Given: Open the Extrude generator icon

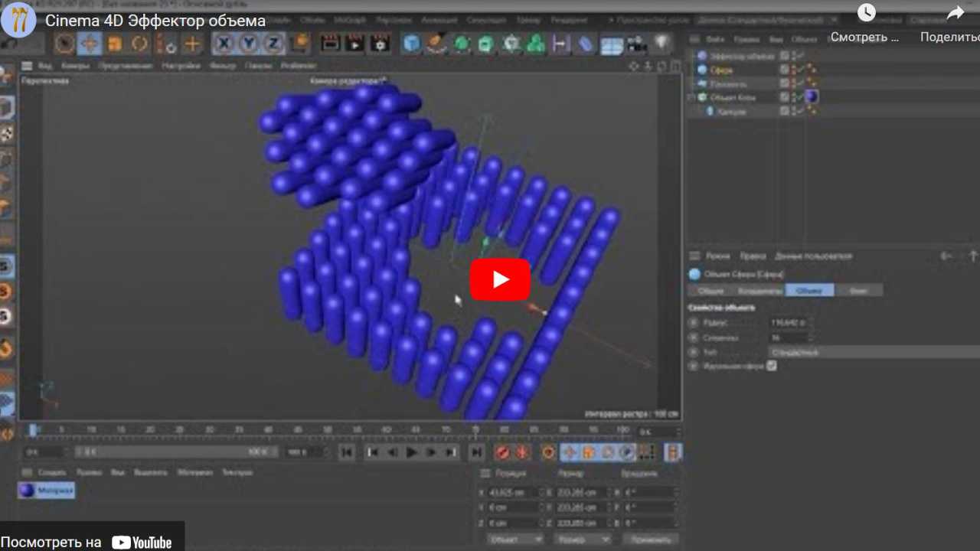Looking at the screenshot, I should tap(485, 44).
